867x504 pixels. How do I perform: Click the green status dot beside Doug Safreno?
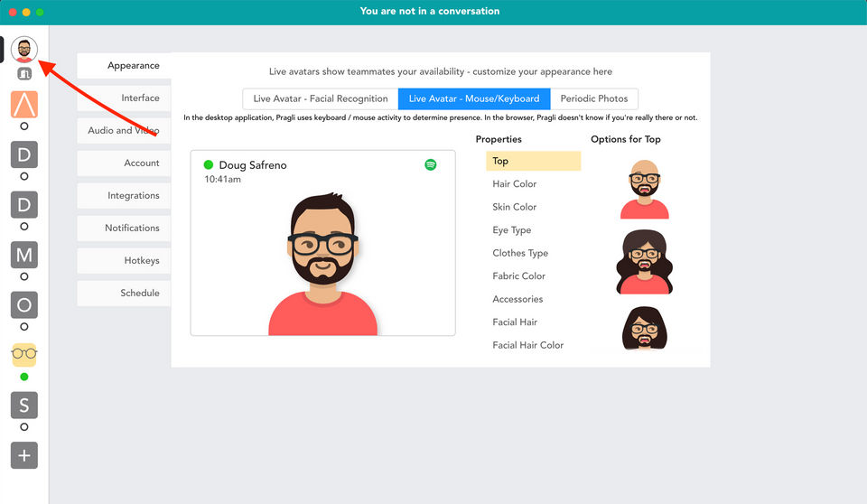point(209,165)
